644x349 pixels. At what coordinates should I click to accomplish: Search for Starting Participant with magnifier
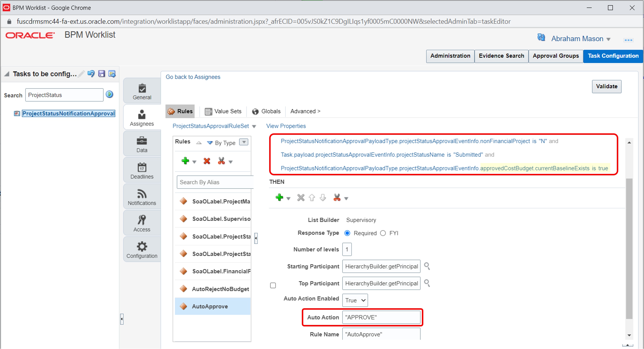pos(427,266)
